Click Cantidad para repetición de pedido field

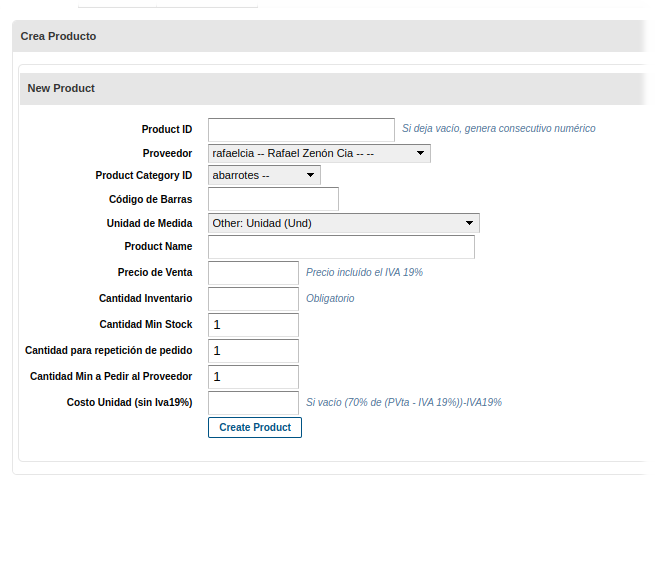[253, 351]
